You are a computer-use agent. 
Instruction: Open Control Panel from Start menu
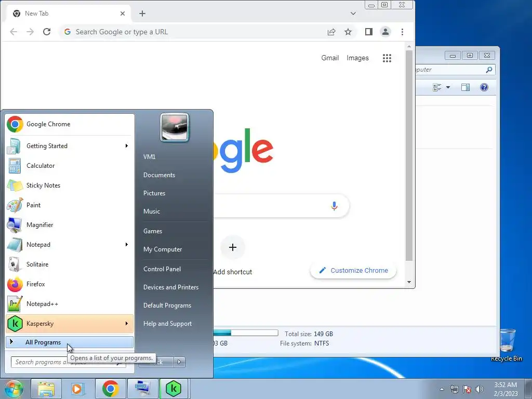click(162, 269)
